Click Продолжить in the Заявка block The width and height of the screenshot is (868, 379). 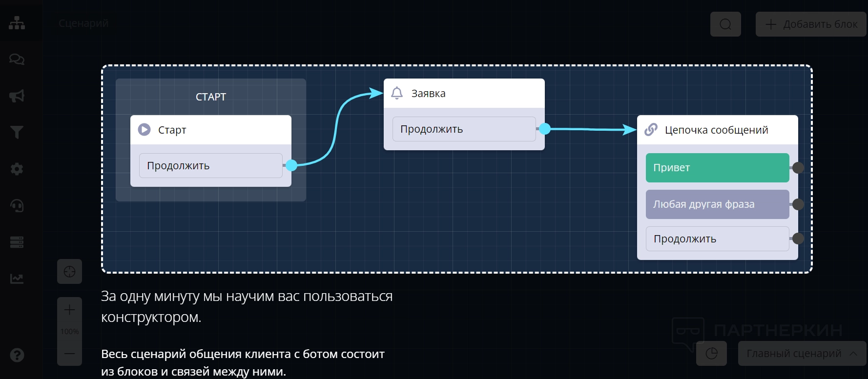pyautogui.click(x=464, y=129)
